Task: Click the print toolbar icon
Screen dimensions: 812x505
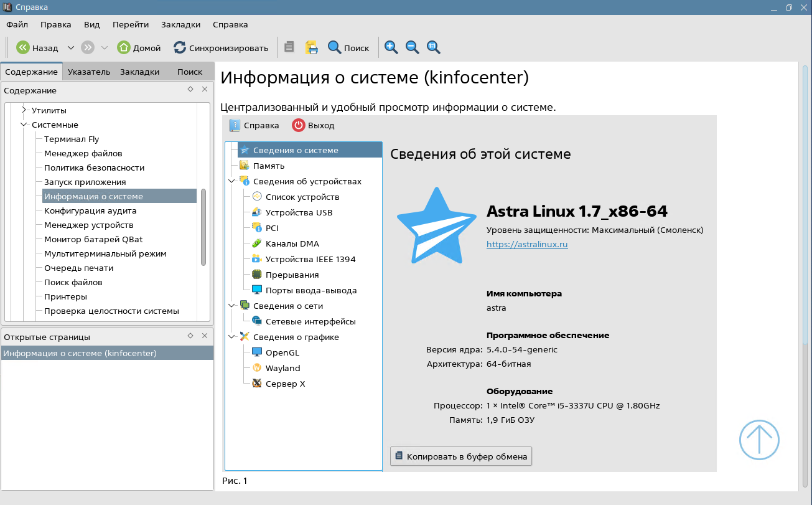Action: (x=312, y=47)
